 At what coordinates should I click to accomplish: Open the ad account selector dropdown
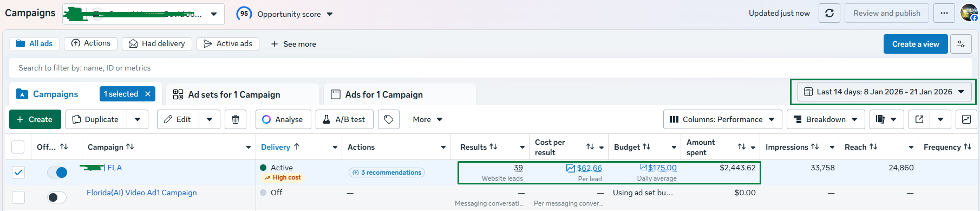(143, 14)
